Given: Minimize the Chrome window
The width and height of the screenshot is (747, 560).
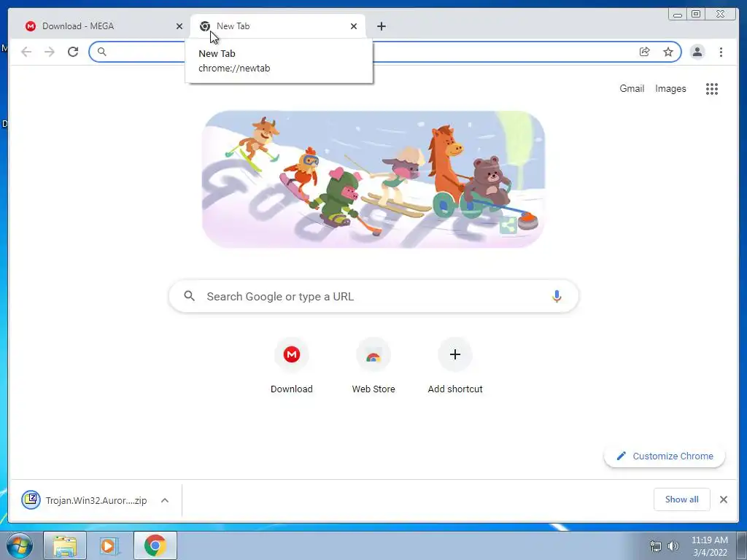Looking at the screenshot, I should coord(678,15).
